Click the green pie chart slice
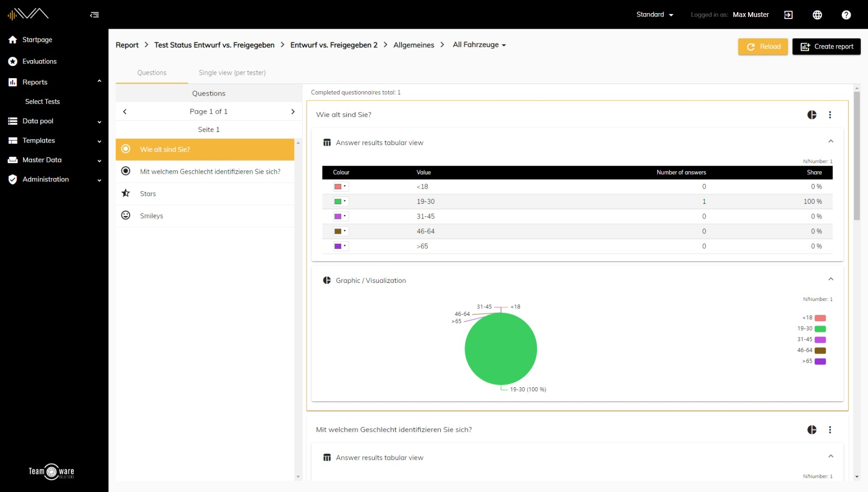868x492 pixels. coord(501,349)
